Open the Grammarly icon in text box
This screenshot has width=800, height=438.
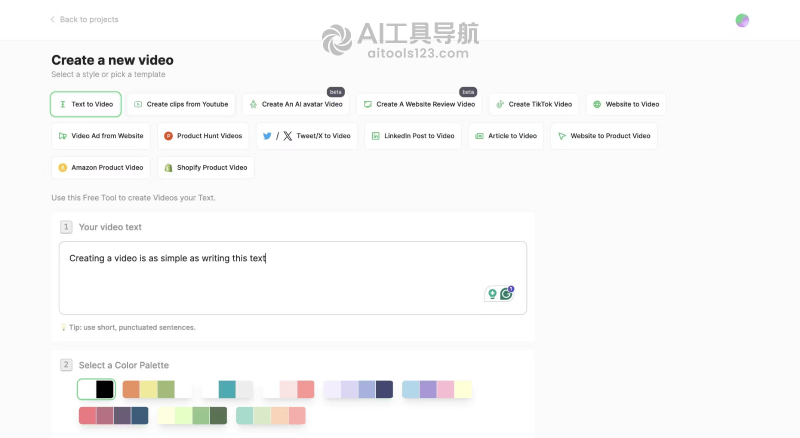coord(507,294)
